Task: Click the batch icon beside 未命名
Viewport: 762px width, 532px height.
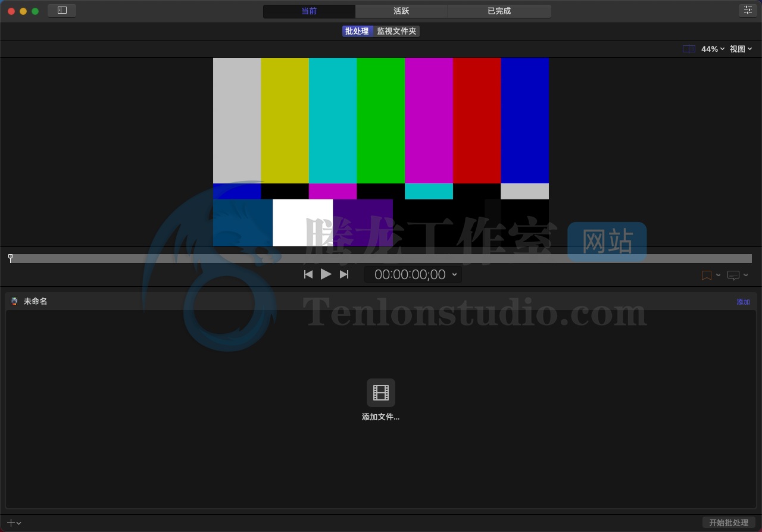Action: (x=14, y=302)
